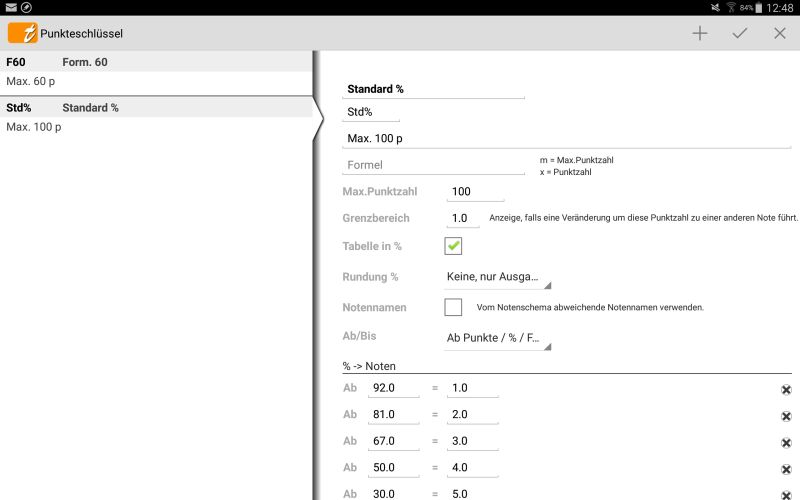Edit the grade 1.0 field
This screenshot has width=800, height=500.
[472, 388]
